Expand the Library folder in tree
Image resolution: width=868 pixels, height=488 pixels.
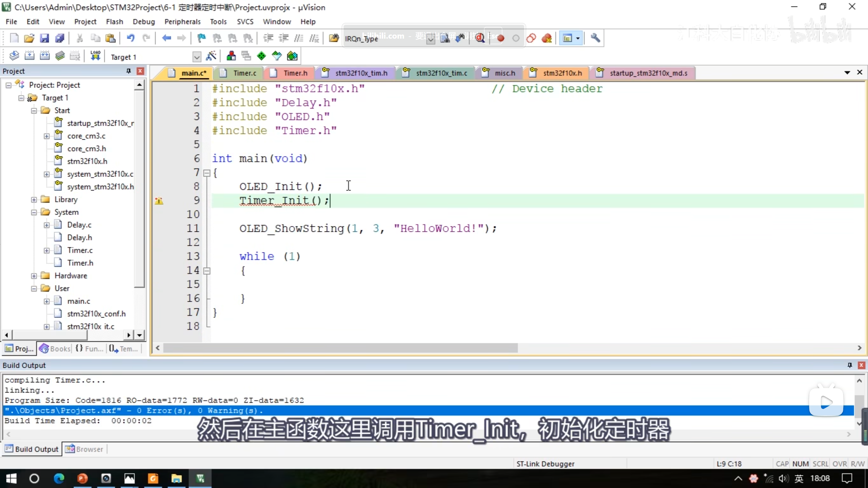click(x=34, y=200)
